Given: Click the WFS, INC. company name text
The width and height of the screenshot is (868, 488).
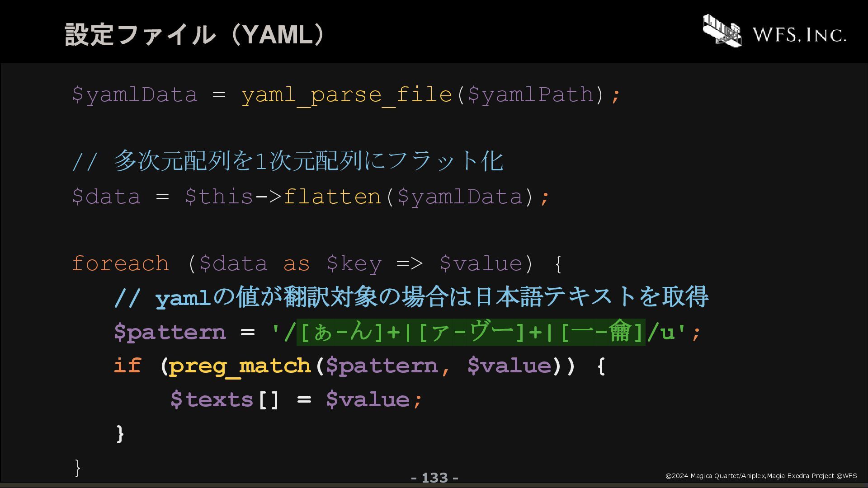Looking at the screenshot, I should (799, 35).
